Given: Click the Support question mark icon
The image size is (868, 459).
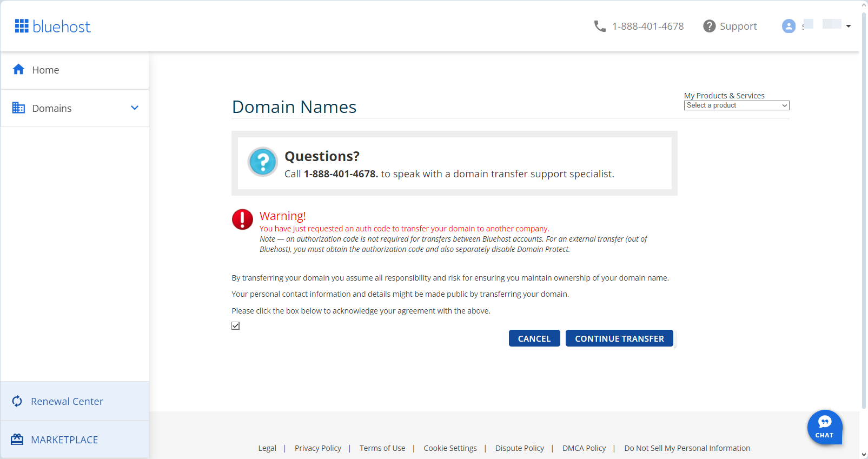Looking at the screenshot, I should pos(709,26).
